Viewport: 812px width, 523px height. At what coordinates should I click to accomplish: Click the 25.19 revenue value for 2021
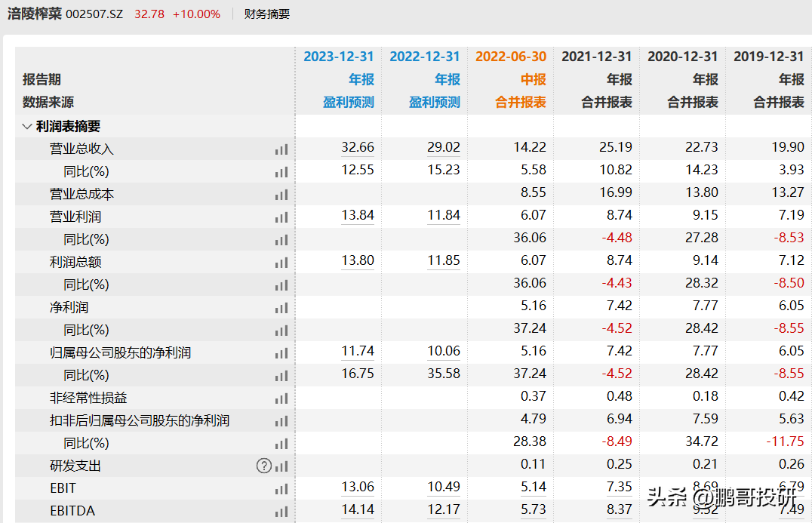point(616,148)
